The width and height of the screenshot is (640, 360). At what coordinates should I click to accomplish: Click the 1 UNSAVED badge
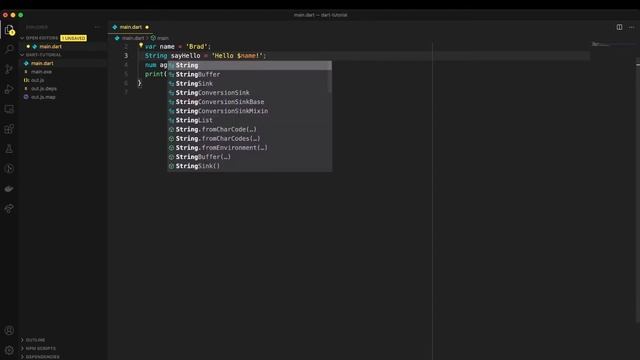[73, 38]
